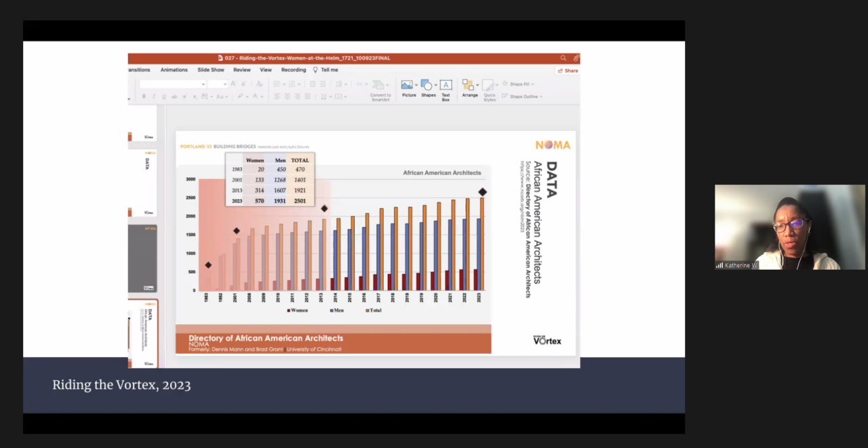The image size is (868, 448).
Task: Click the Tell me lightbulb icon
Action: (315, 70)
